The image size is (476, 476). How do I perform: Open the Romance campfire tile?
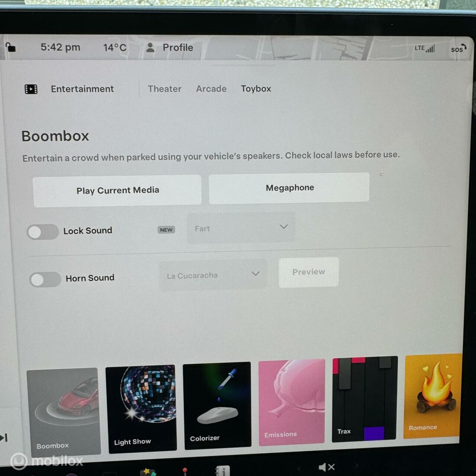(432, 396)
